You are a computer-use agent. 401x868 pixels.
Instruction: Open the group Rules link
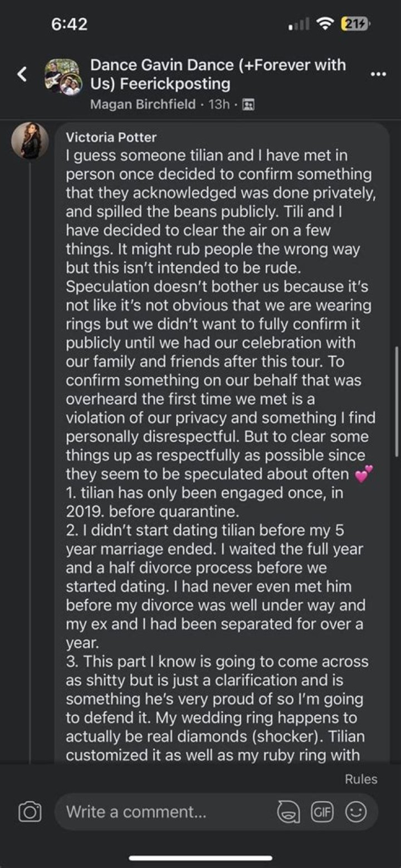click(361, 779)
